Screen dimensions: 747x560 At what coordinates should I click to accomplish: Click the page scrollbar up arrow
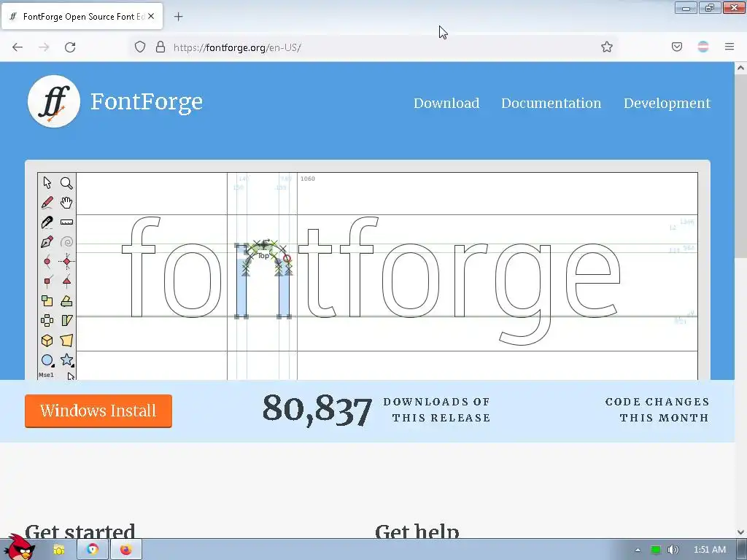740,68
